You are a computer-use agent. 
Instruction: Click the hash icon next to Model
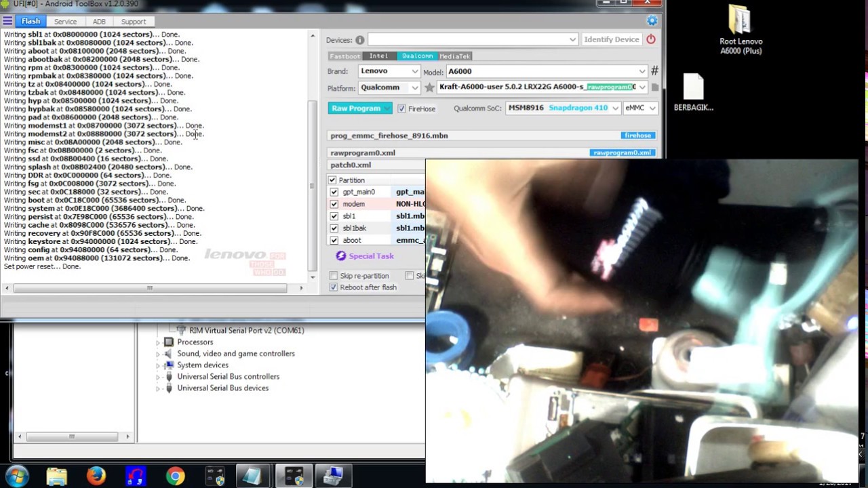[x=654, y=70]
